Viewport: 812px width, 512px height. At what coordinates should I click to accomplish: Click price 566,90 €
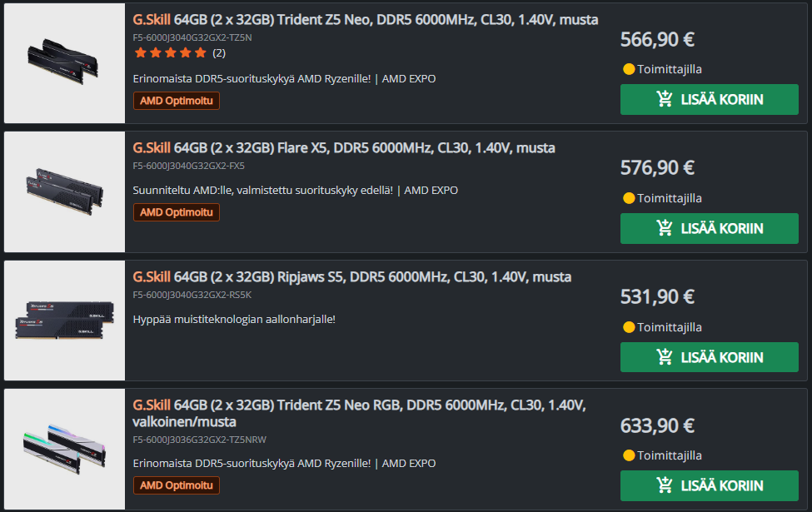[657, 40]
